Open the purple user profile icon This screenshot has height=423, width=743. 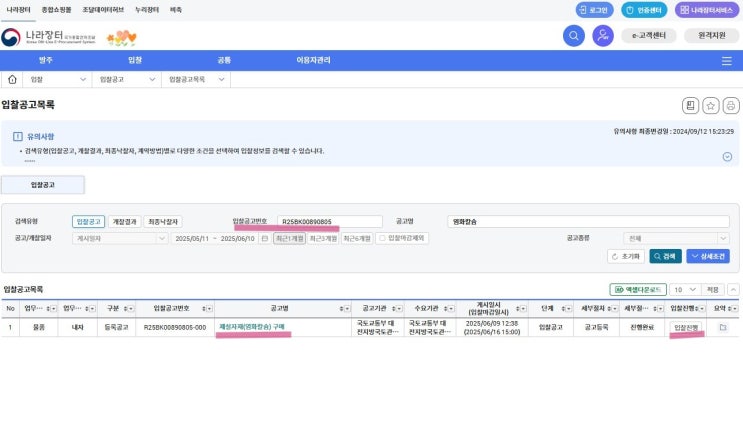point(602,36)
